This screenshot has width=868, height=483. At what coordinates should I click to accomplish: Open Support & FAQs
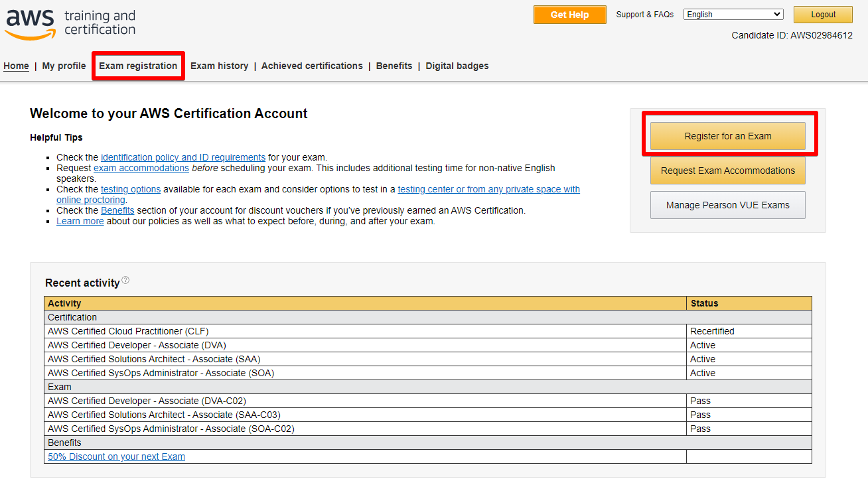click(644, 14)
